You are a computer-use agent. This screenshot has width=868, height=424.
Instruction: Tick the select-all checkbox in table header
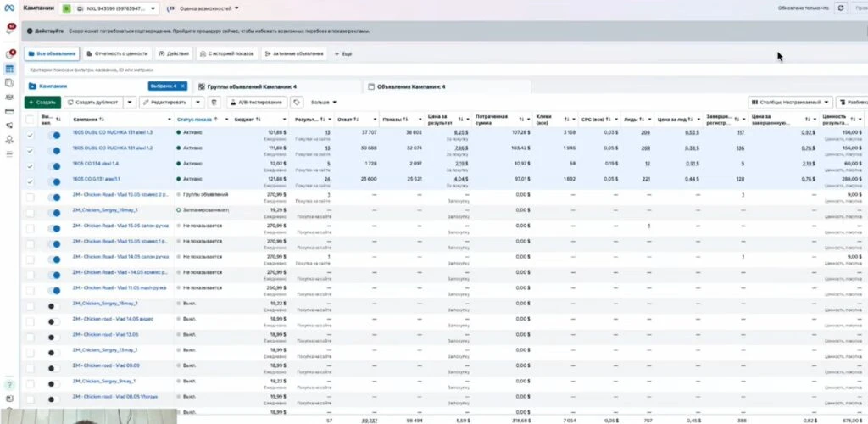click(30, 119)
